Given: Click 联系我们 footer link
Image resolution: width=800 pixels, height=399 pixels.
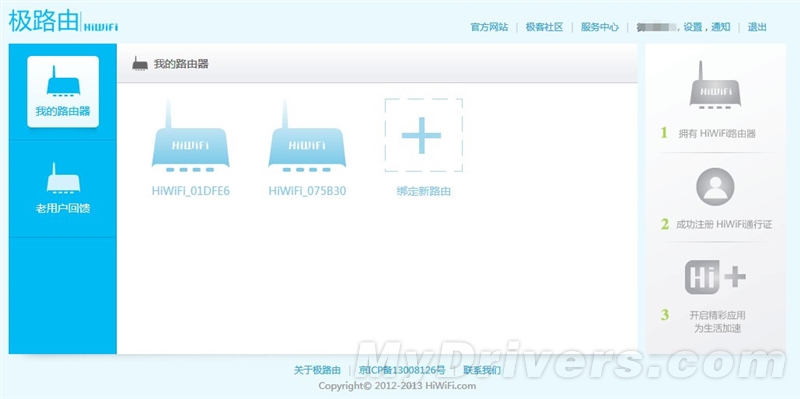Looking at the screenshot, I should 482,370.
